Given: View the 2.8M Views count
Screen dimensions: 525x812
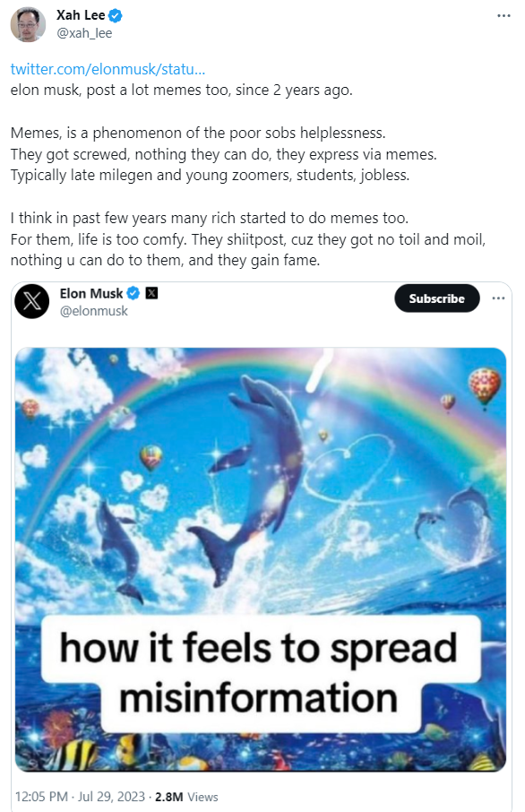Looking at the screenshot, I should pyautogui.click(x=186, y=797).
